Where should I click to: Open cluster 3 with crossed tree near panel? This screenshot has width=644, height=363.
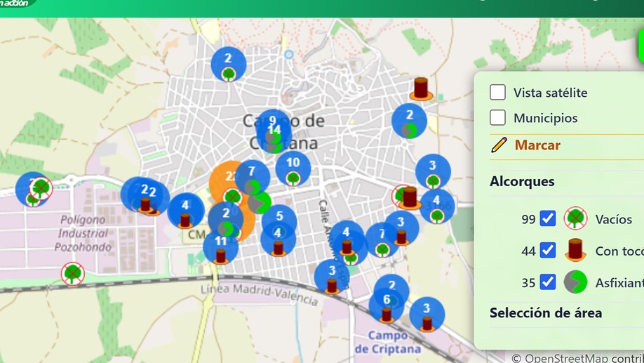click(x=433, y=172)
